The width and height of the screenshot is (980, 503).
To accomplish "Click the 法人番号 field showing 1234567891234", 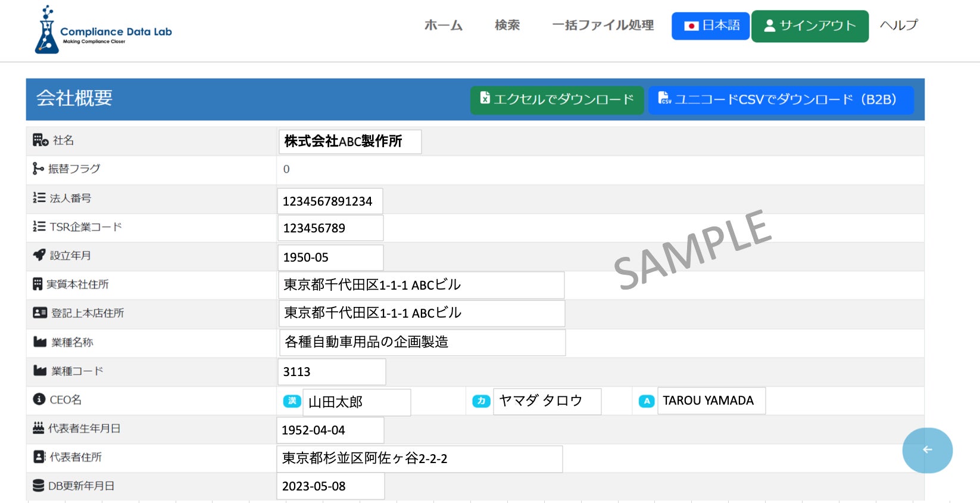I will [x=330, y=201].
